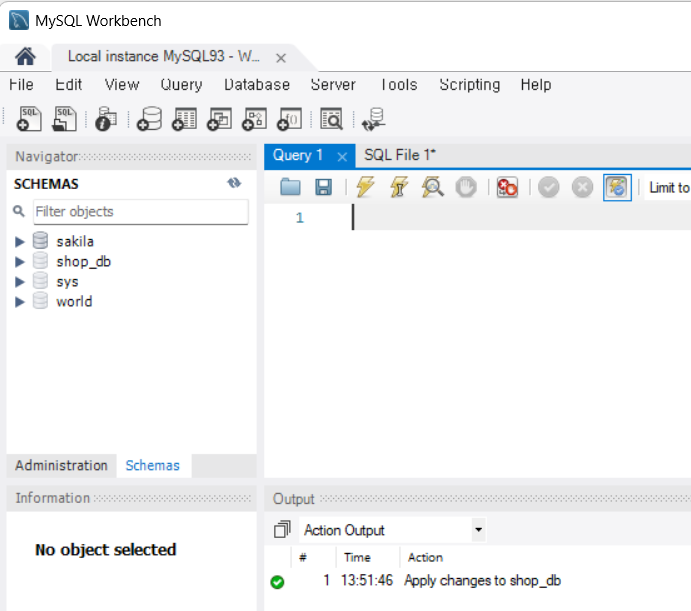Select the shop_db schema in the tree
Image resolution: width=691 pixels, height=611 pixels.
click(83, 262)
